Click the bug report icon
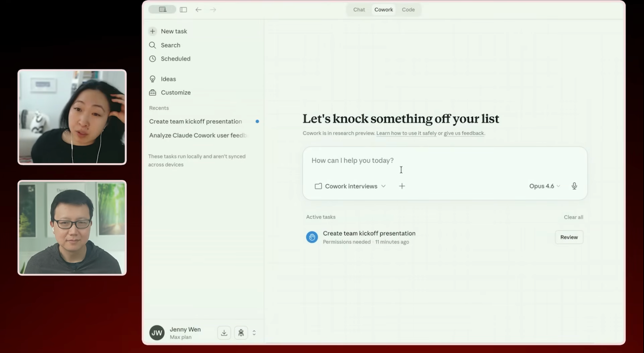 pos(241,333)
